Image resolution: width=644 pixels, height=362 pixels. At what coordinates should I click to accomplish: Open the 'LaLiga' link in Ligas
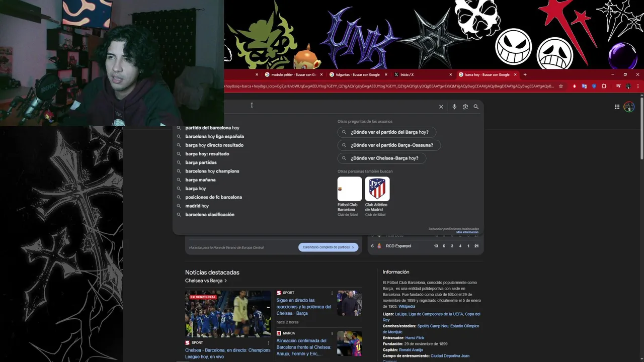(400, 314)
